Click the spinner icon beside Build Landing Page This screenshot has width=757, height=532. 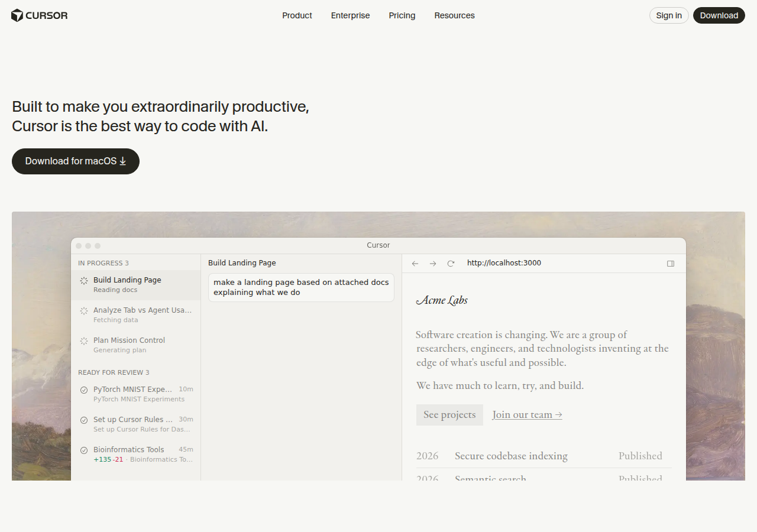(x=84, y=281)
